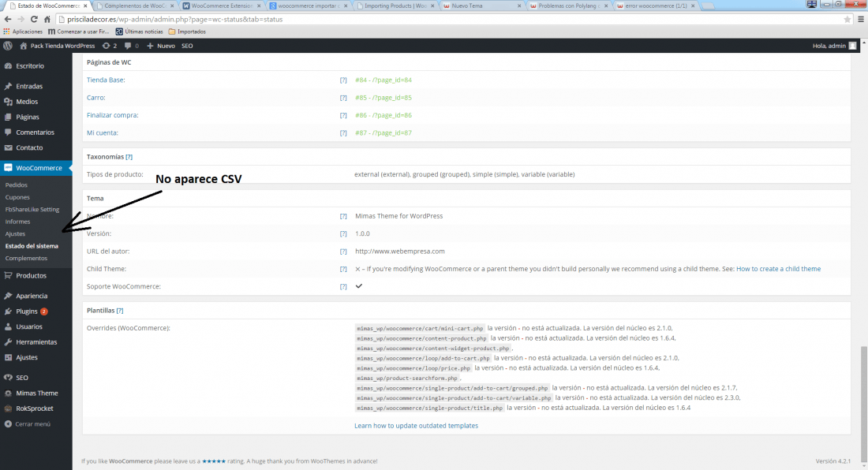This screenshot has height=470, width=868.
Task: Click the WordPress logo icon in admin bar
Action: pos(8,46)
